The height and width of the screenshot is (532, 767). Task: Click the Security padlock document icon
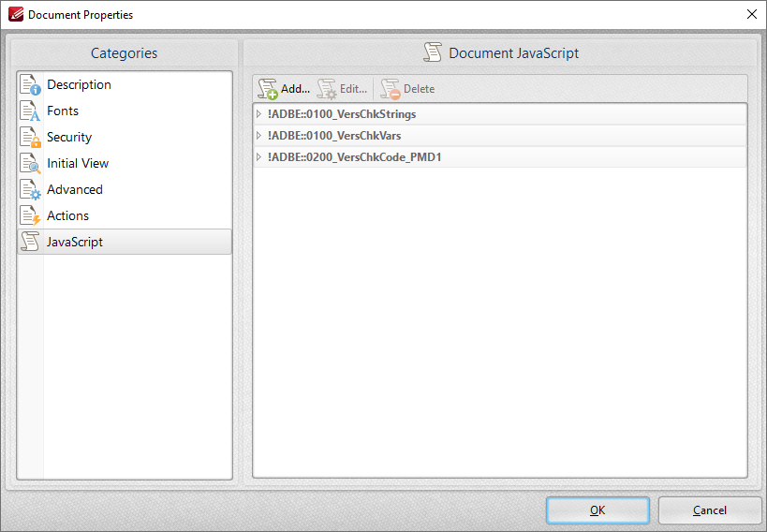[x=30, y=137]
